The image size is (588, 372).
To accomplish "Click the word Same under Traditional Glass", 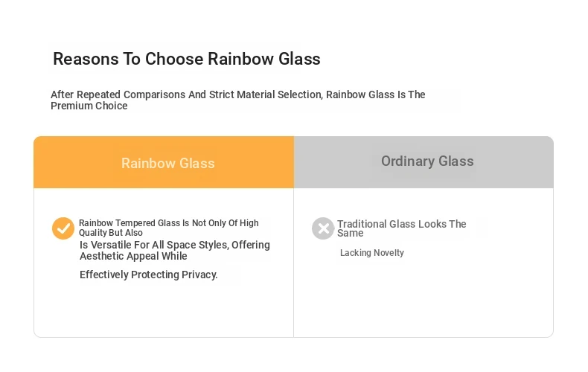I will [351, 234].
